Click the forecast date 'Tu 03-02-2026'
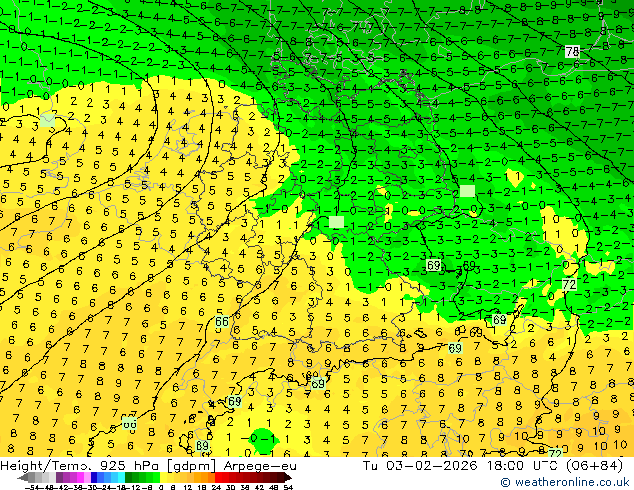Image resolution: width=634 pixels, height=490 pixels. [420, 466]
